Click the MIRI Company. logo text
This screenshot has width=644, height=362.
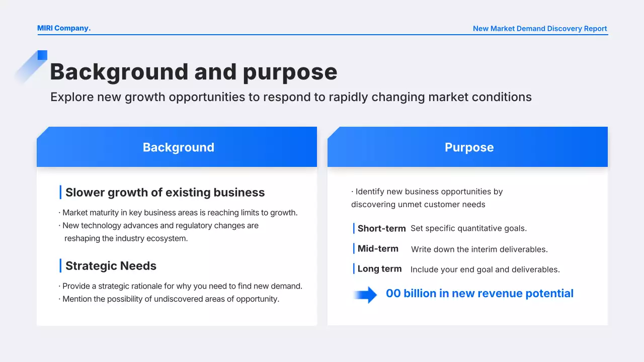(64, 28)
